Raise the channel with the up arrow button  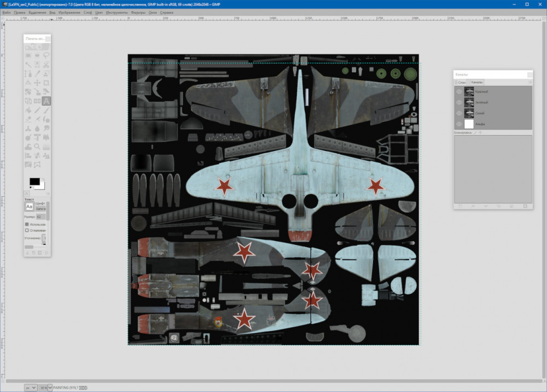coord(472,206)
